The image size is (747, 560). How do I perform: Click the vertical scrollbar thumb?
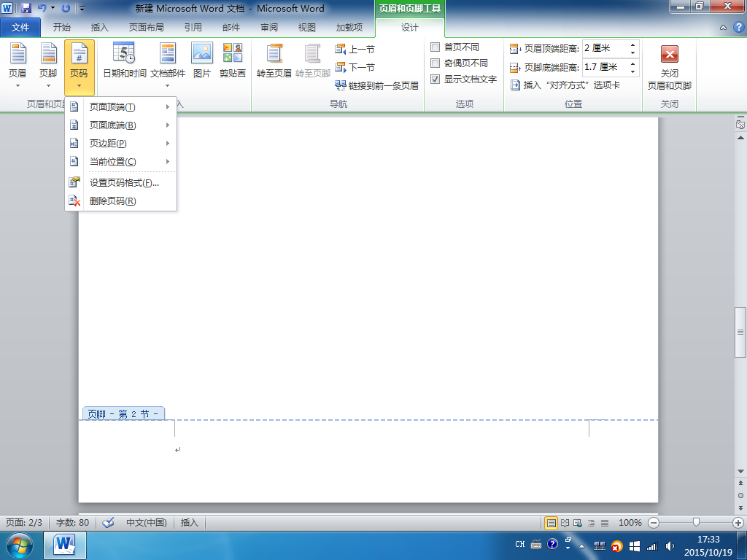(740, 332)
